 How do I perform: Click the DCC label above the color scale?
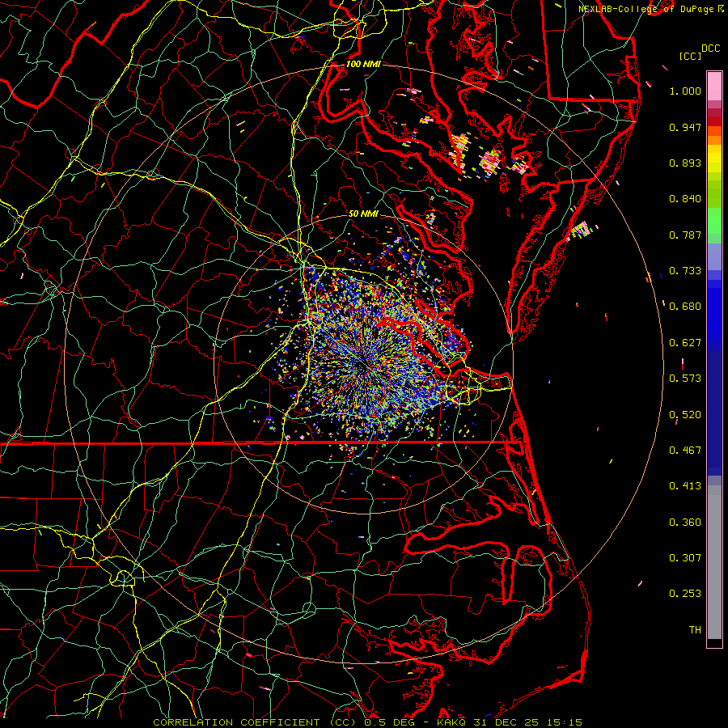[x=710, y=49]
